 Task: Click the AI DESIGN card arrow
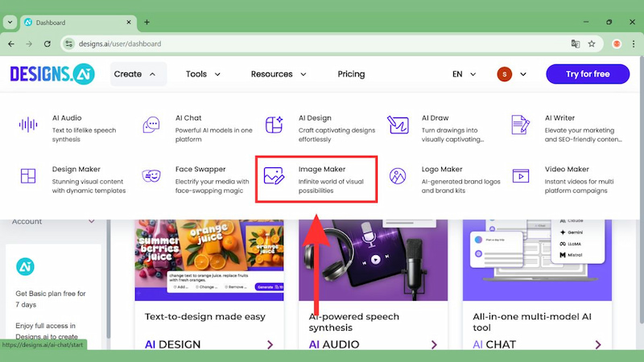pos(270,344)
